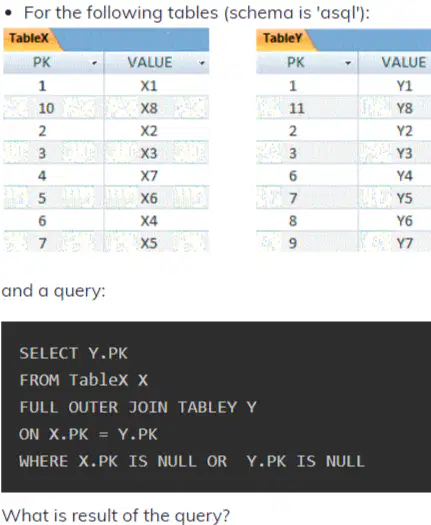
Task: Click TableY cell containing Y4
Action: tap(394, 175)
